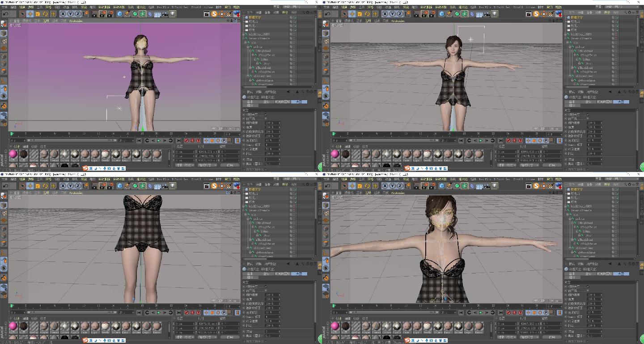Play animation forward in top-right window

pyautogui.click(x=481, y=141)
